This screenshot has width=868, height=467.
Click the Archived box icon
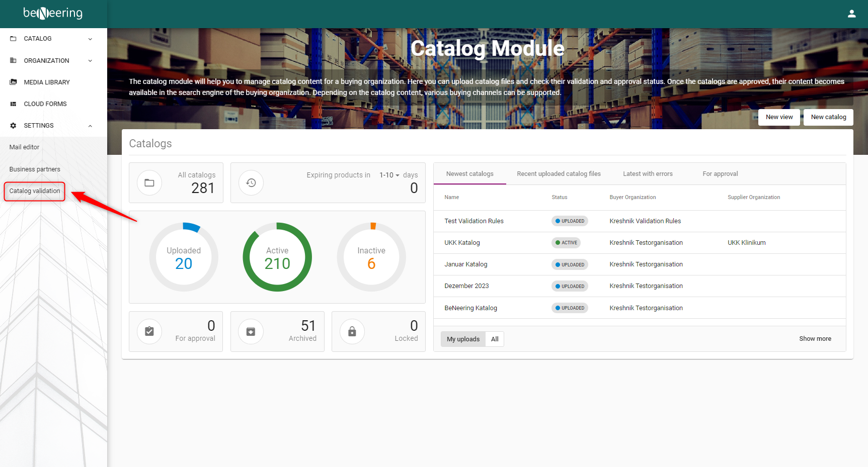(251, 331)
